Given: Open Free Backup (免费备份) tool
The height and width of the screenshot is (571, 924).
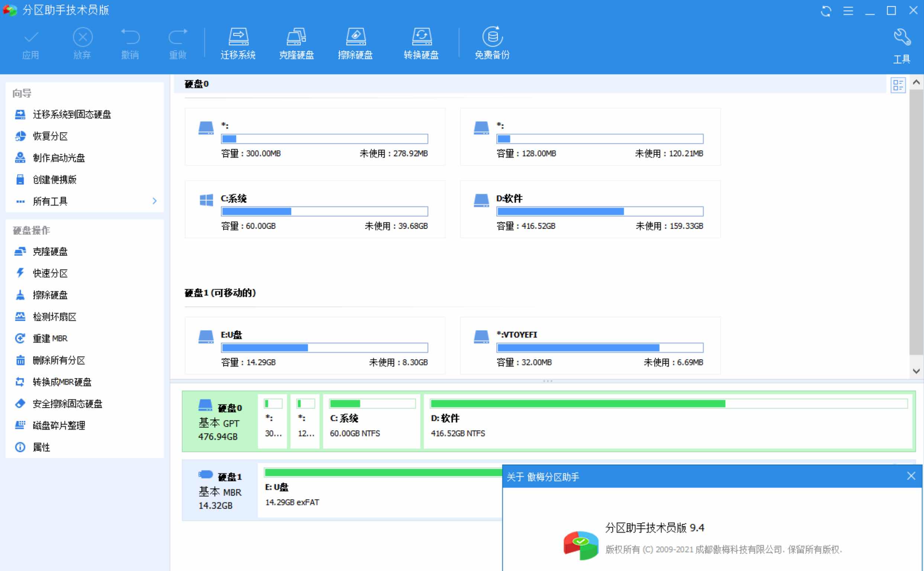Looking at the screenshot, I should pos(492,43).
